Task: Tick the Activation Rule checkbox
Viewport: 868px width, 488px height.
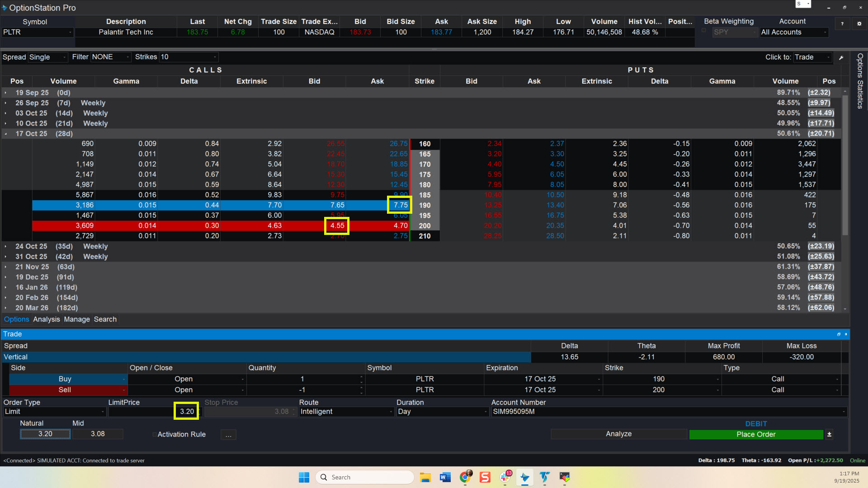Action: click(155, 435)
